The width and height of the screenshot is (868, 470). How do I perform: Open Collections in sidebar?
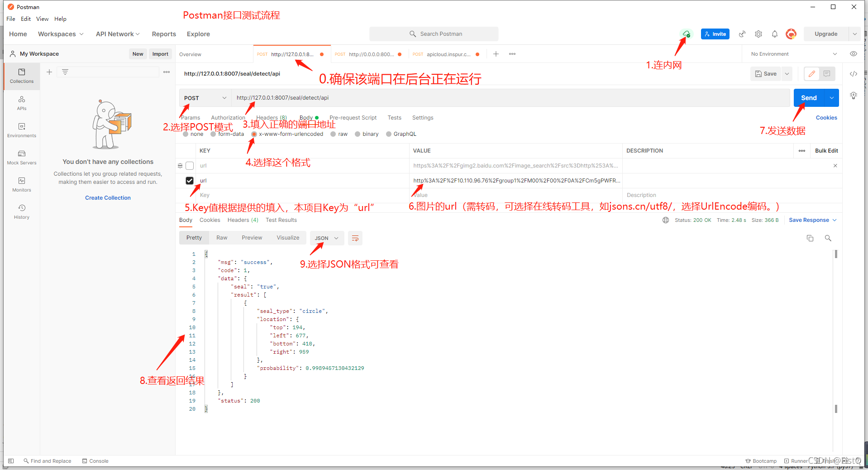22,76
